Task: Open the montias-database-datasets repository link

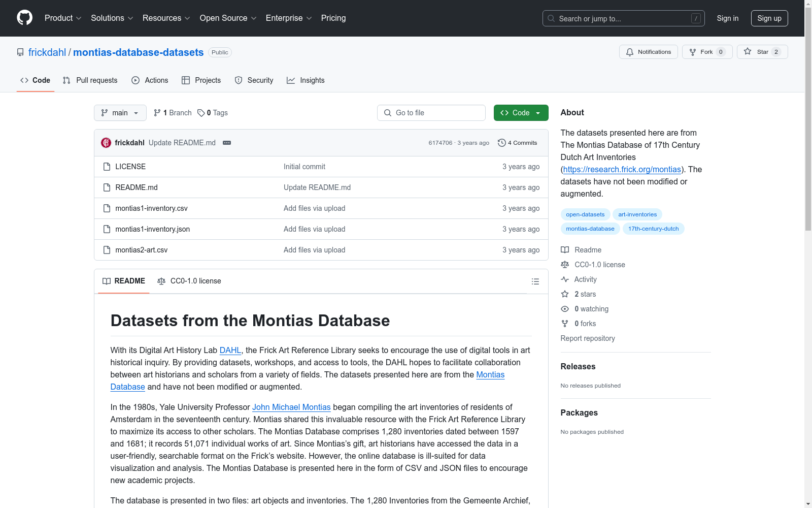Action: 139,52
